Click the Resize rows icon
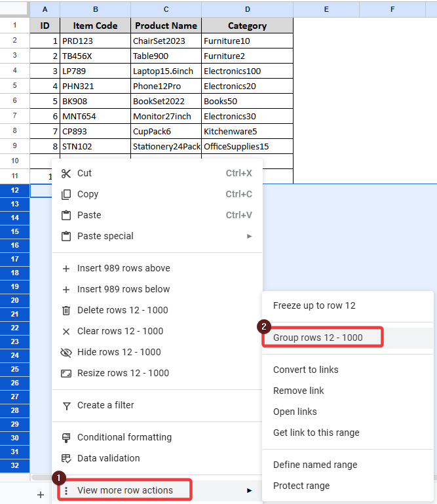Viewport: 437px width, 504px height. [66, 373]
